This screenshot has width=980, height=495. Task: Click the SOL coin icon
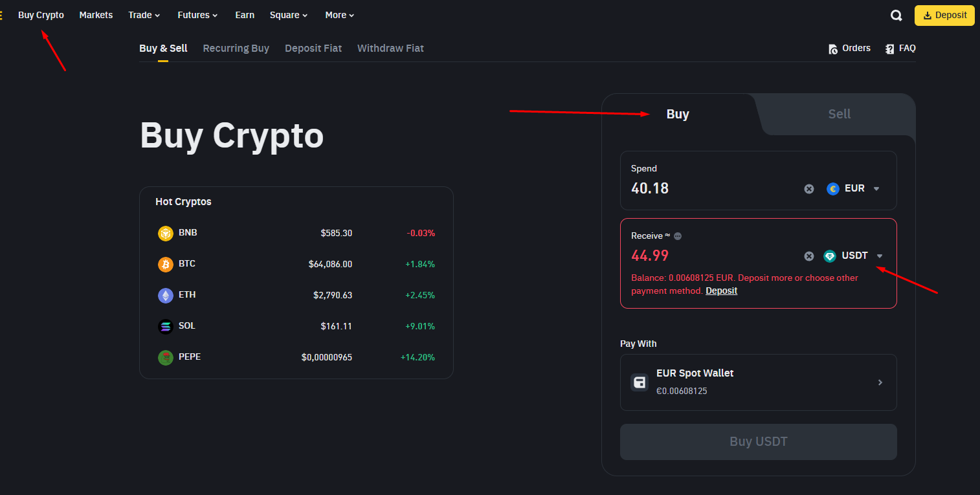166,326
